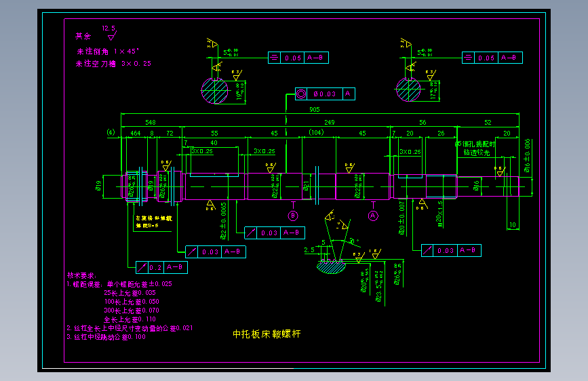588x381 pixels.
Task: Click the 0.2 A-B runout tolerance frame
Action: click(161, 267)
